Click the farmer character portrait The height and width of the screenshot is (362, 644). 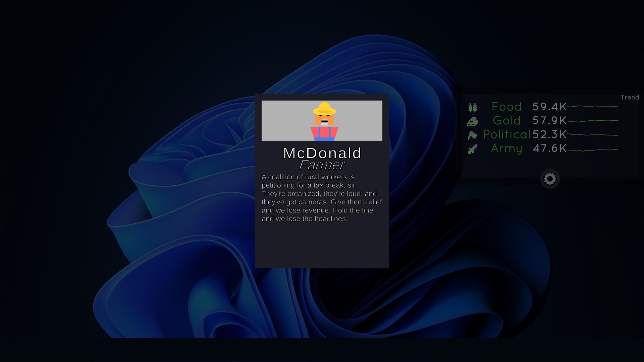(324, 121)
